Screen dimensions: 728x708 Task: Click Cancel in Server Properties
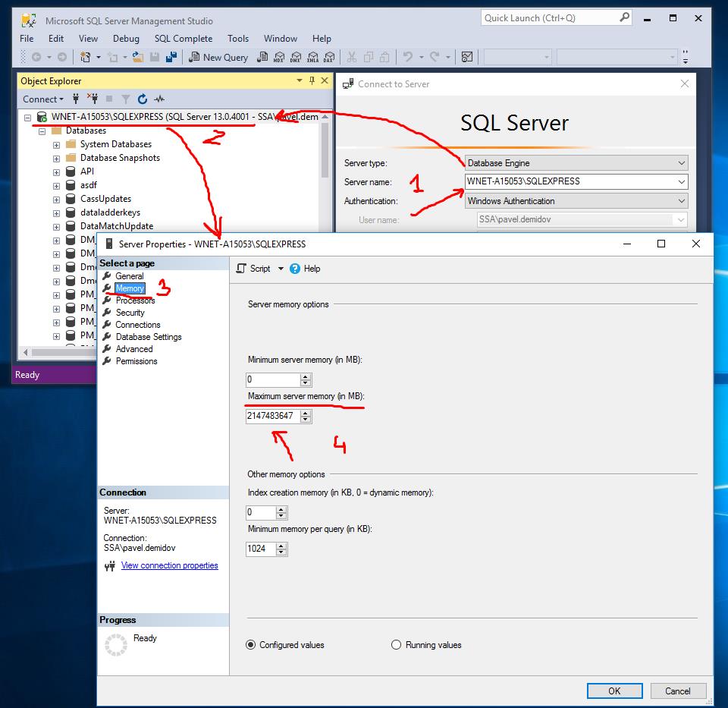point(678,691)
